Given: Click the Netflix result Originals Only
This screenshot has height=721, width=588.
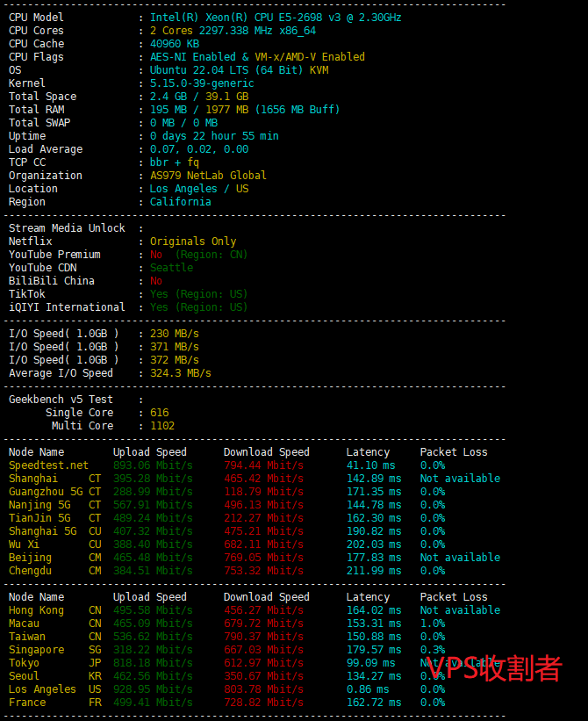Looking at the screenshot, I should (x=193, y=242).
